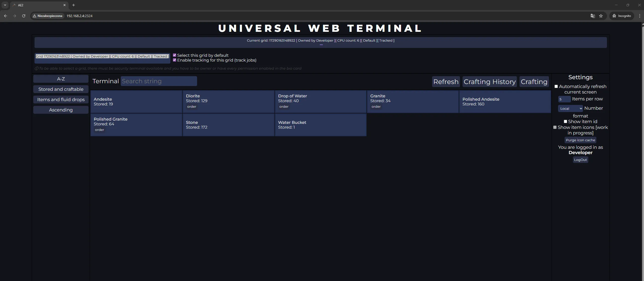Click the Incognito profile indicator

point(622,16)
